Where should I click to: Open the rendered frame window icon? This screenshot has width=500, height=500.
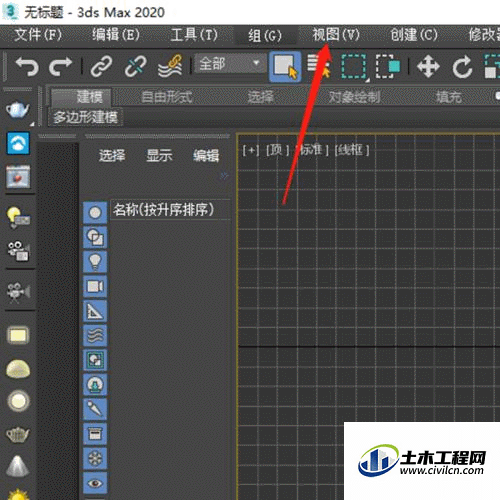coord(18,177)
